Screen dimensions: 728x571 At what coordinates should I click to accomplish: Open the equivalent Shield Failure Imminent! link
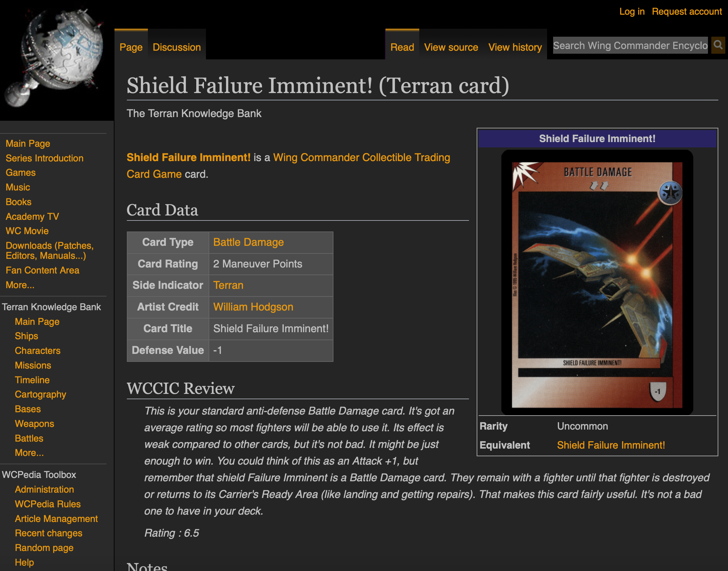[611, 445]
